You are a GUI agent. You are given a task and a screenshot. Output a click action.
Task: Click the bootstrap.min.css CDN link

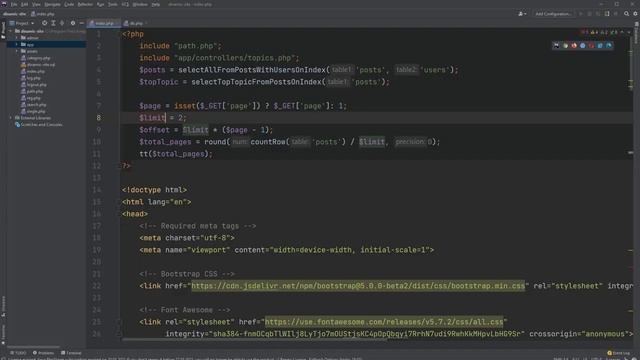pos(358,286)
